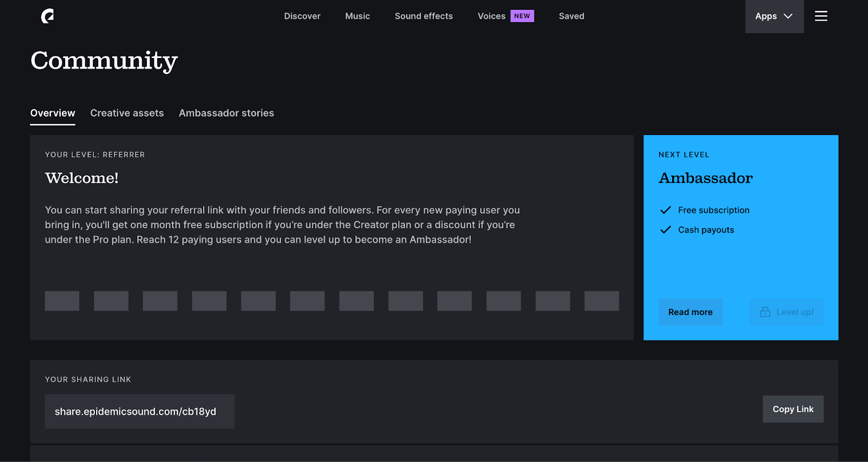Open Voices in the navigation
Viewport: 868px width, 462px height.
492,16
